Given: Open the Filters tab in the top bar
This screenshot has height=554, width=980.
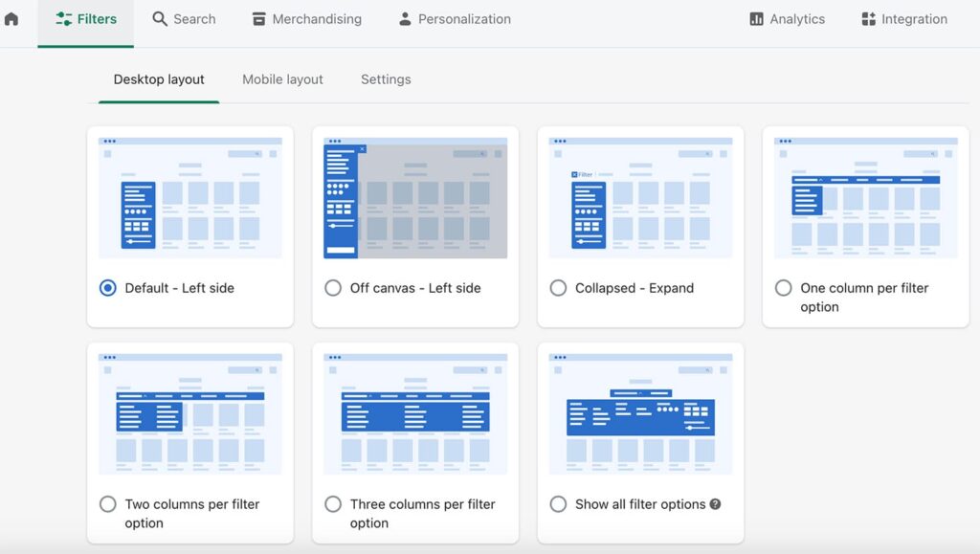Looking at the screenshot, I should pos(86,19).
